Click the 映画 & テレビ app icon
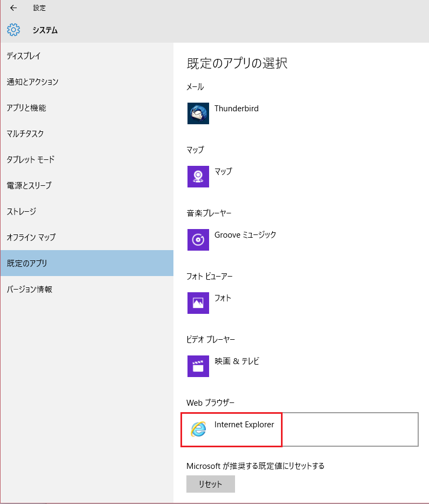This screenshot has width=429, height=504. click(198, 366)
